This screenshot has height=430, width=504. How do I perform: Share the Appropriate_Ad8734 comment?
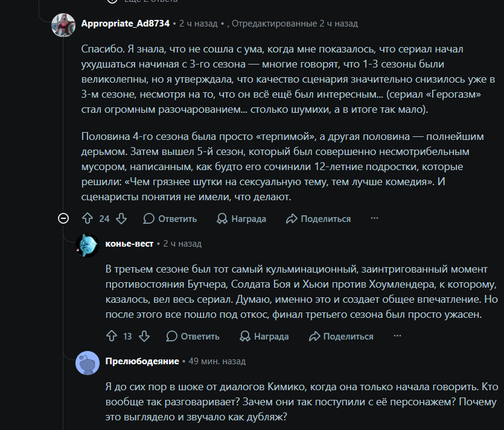click(319, 219)
